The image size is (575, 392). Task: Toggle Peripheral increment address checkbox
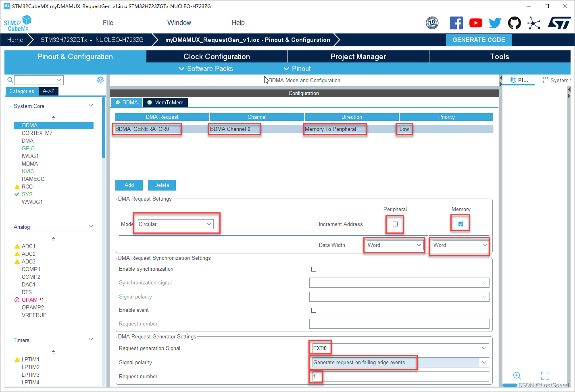click(395, 224)
